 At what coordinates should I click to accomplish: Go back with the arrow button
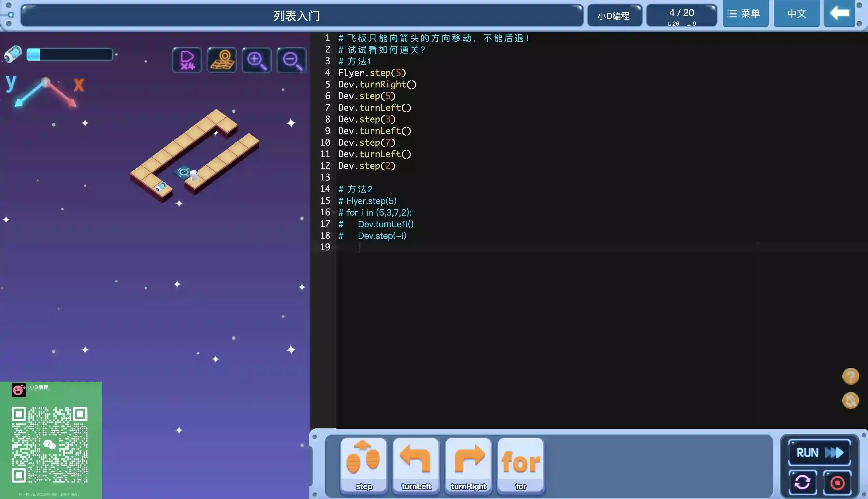pos(839,14)
